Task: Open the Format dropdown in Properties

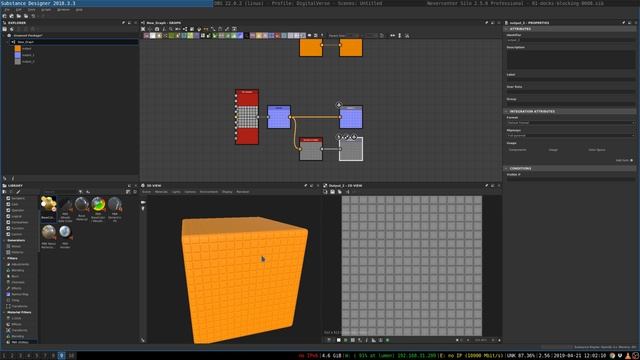Action: (x=571, y=123)
